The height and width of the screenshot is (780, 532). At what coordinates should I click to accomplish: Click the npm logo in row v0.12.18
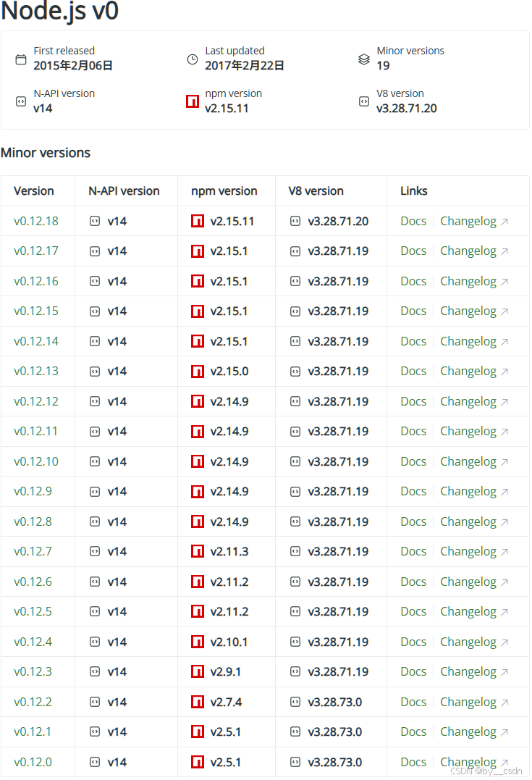pyautogui.click(x=198, y=222)
